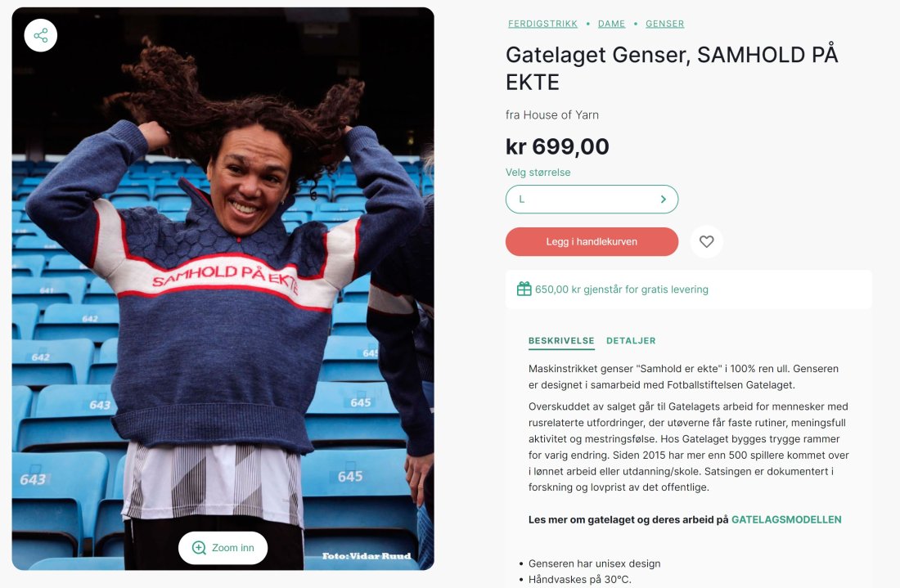Open the GENSER breadcrumb link
This screenshot has width=900, height=588.
(664, 24)
